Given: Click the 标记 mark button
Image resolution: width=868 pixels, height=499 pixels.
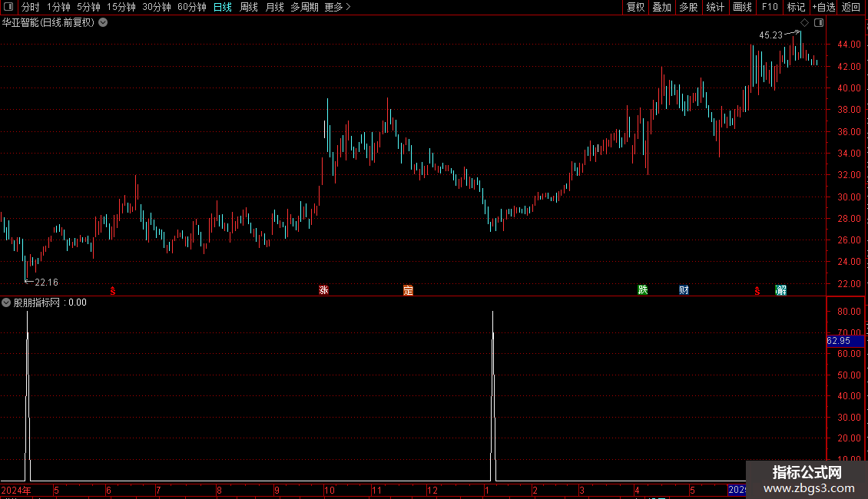Looking at the screenshot, I should (x=796, y=7).
